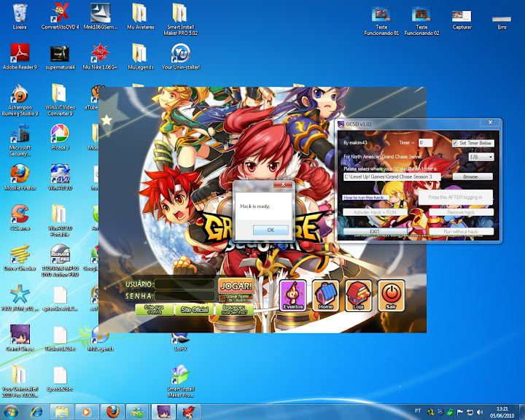
Task: Click Crie sua conta button
Action: pyautogui.click(x=154, y=309)
